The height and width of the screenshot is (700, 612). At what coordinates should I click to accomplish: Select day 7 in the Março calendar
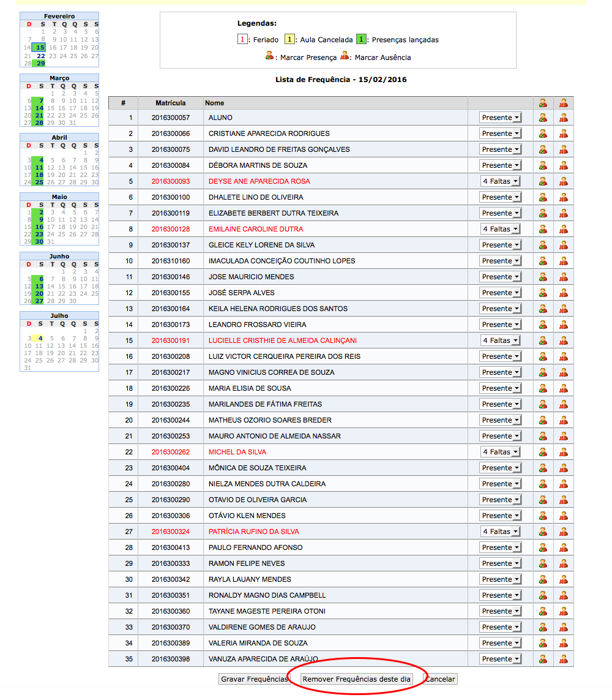click(40, 100)
